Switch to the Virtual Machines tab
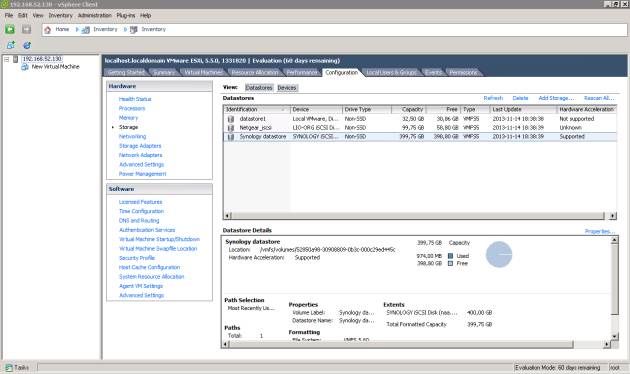630x374 pixels. [203, 72]
